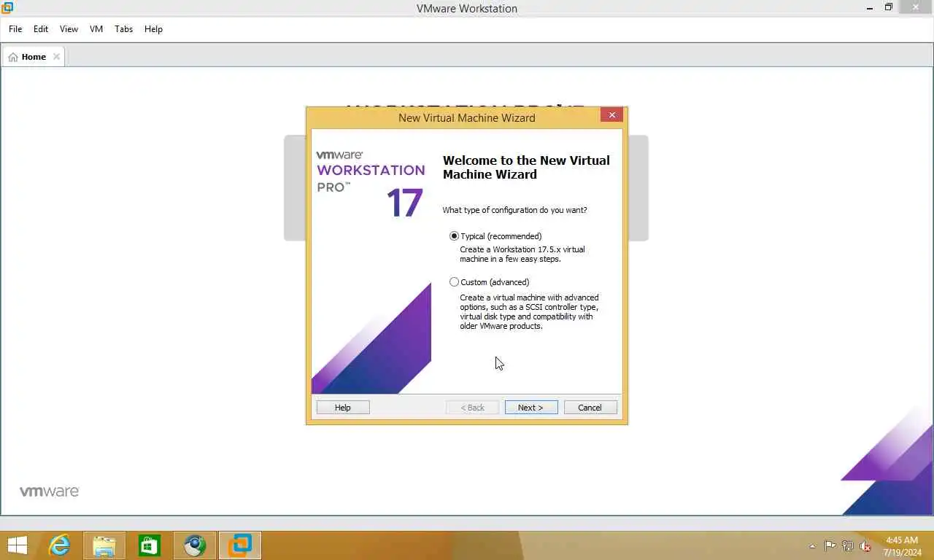This screenshot has width=934, height=560.
Task: Open the VM menu
Action: (96, 29)
